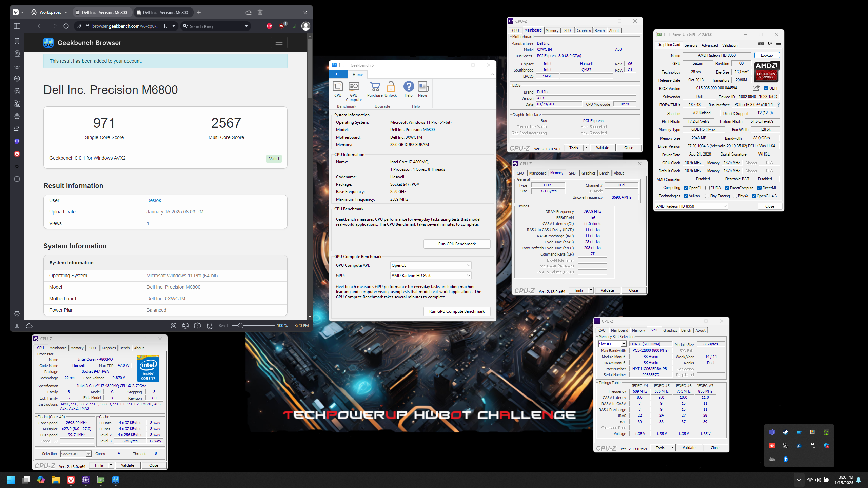Toggle the UEFI checkbox in GPU-Z
The width and height of the screenshot is (868, 488).
coord(766,88)
